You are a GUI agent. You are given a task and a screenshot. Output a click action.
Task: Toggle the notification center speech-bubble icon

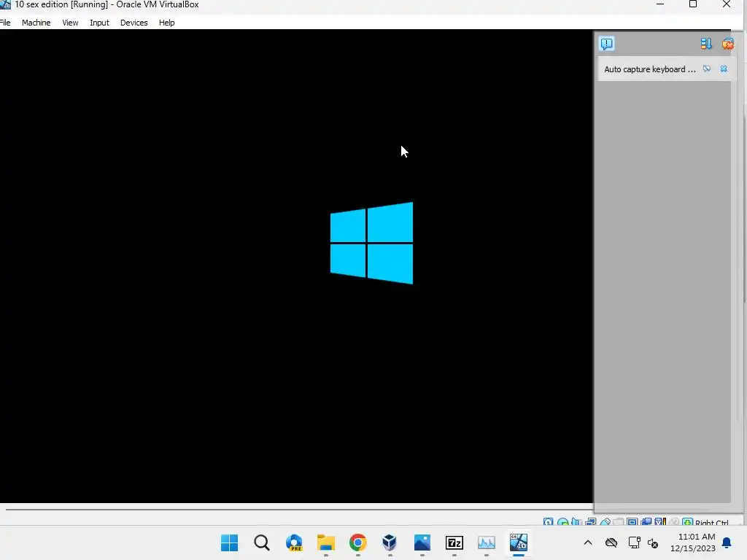[x=606, y=44]
